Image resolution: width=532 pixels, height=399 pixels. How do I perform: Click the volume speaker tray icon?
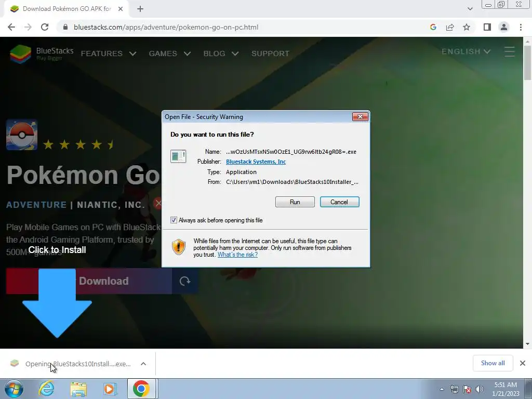click(480, 389)
